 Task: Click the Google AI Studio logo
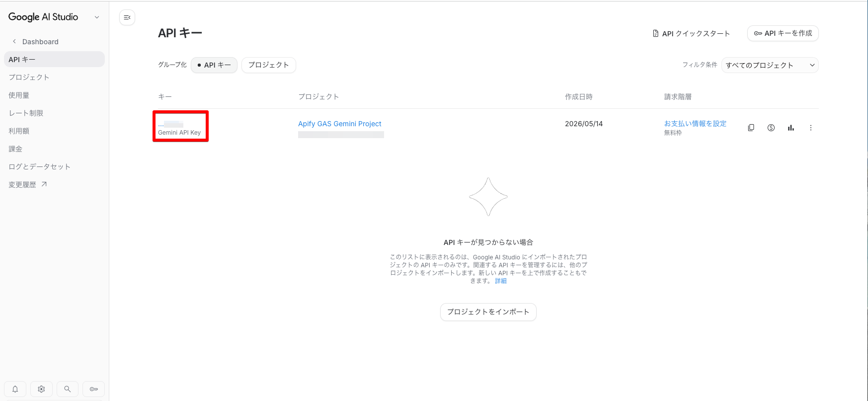(43, 17)
